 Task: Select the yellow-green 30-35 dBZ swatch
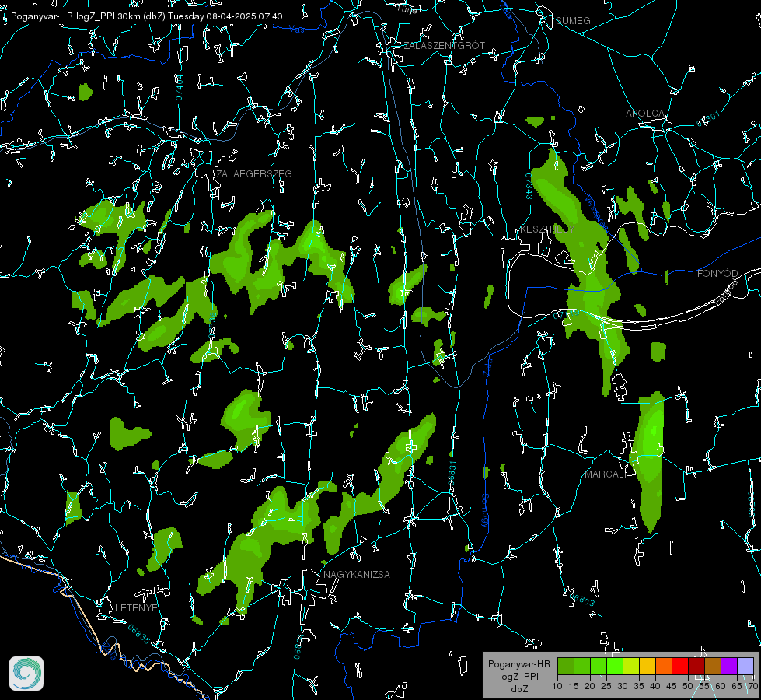coord(631,666)
